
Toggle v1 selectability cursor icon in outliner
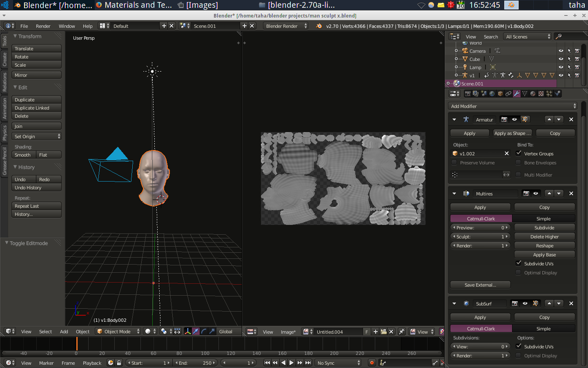569,75
